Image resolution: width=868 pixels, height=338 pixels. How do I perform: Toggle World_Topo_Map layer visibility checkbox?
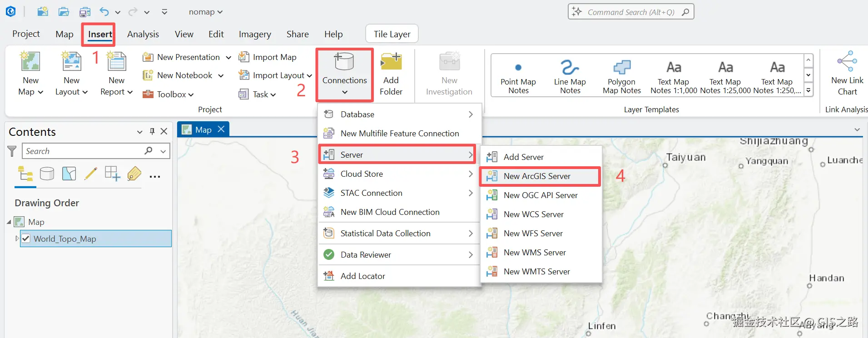coord(26,239)
